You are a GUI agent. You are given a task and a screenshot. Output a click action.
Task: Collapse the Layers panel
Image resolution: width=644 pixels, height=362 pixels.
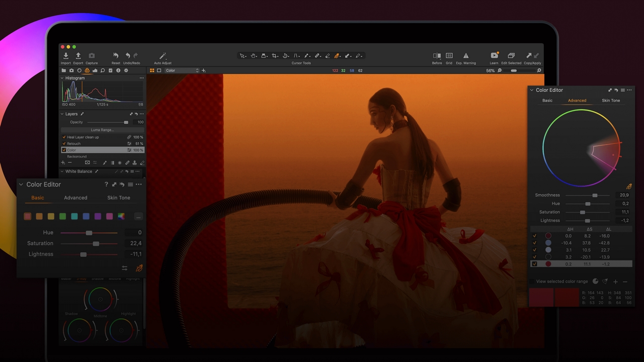62,114
